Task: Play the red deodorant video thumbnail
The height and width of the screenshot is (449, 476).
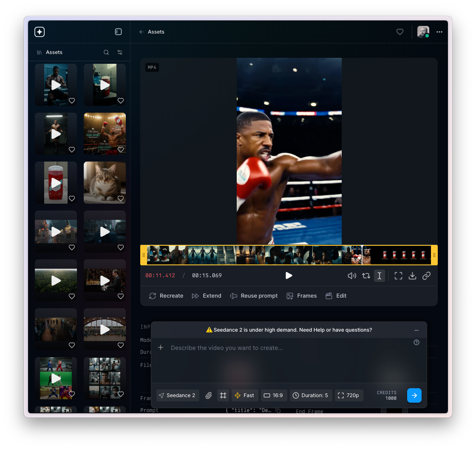Action: coord(56,182)
